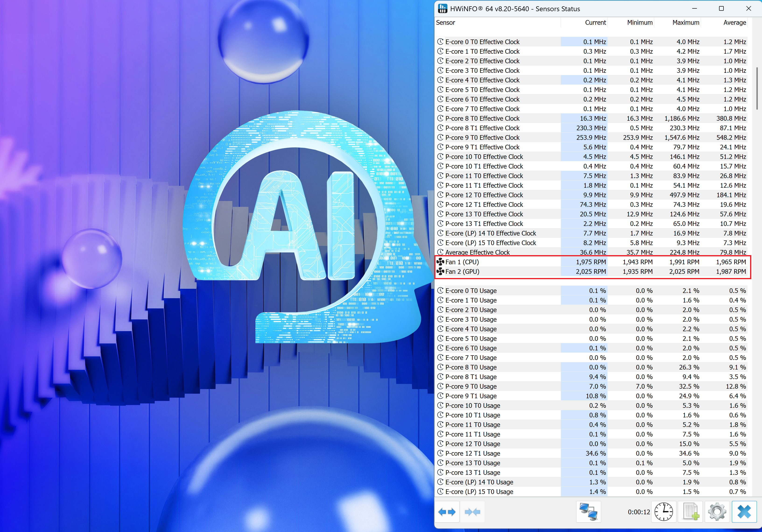Select E-core 5 T0 Usage row
This screenshot has width=762, height=532.
coord(591,338)
